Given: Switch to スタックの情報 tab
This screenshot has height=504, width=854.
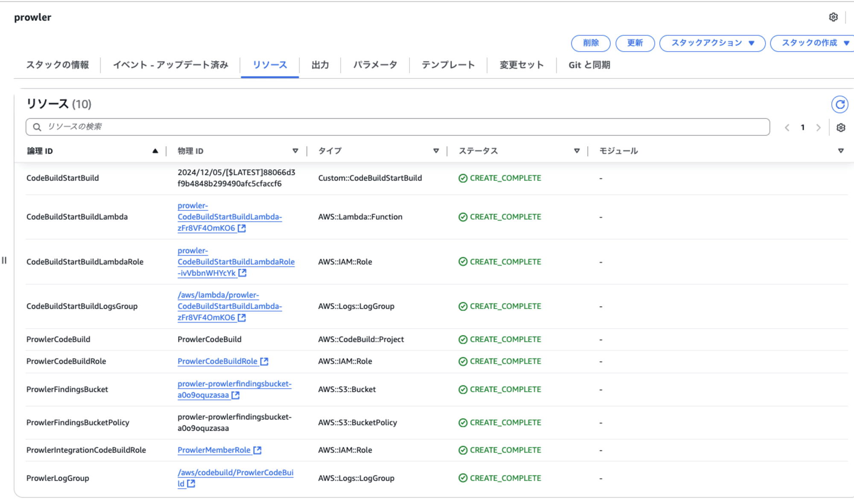Looking at the screenshot, I should pyautogui.click(x=58, y=65).
